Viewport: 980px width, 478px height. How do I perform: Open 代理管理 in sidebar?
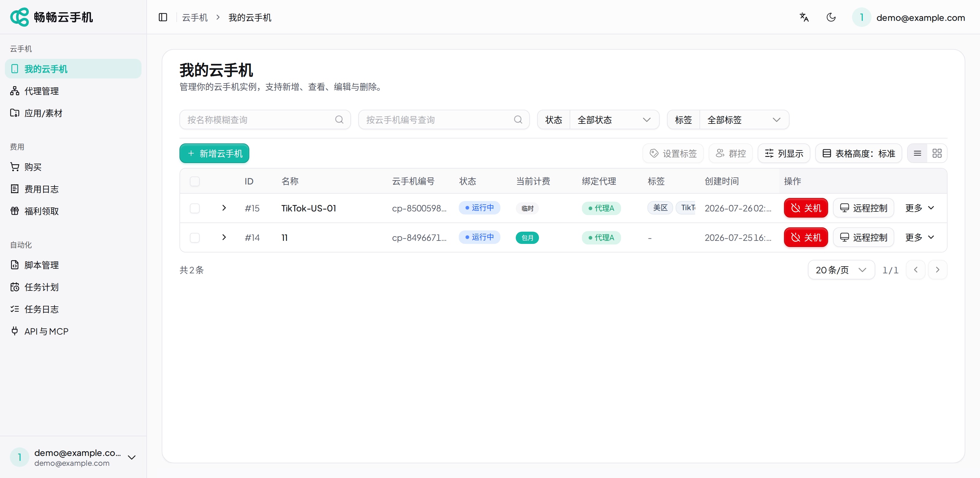tap(73, 91)
